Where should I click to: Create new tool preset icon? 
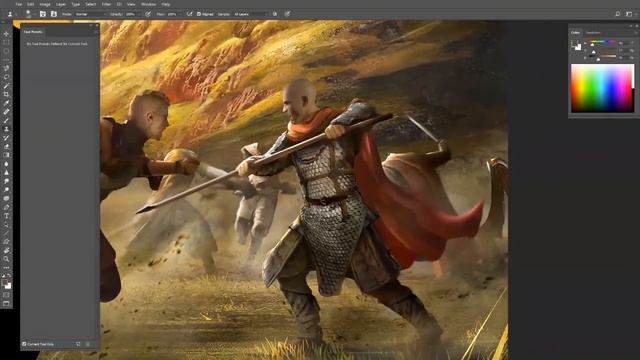pyautogui.click(x=78, y=344)
